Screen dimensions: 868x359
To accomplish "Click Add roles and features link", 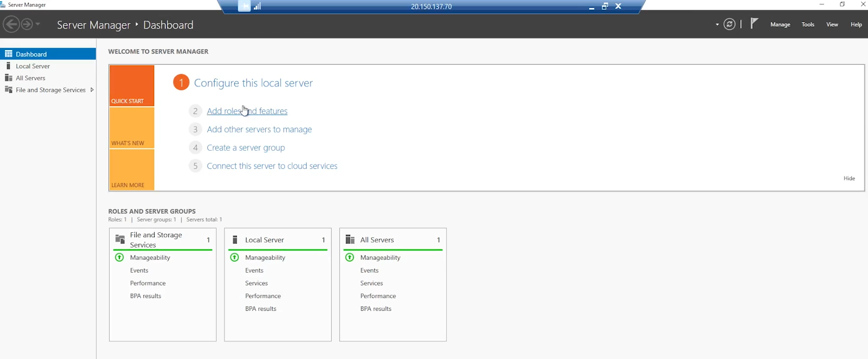I will [247, 111].
